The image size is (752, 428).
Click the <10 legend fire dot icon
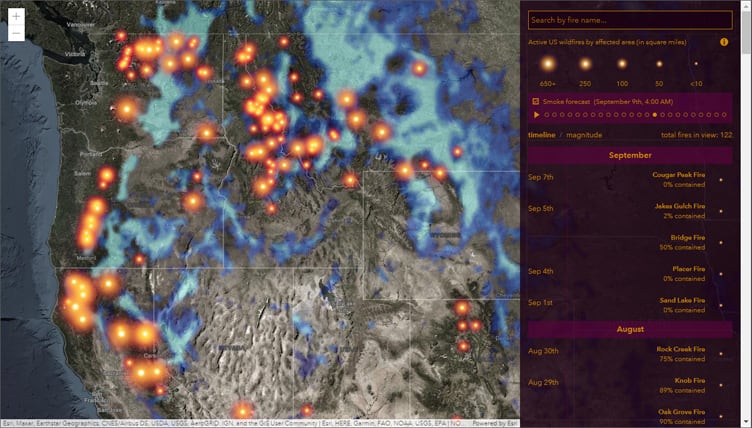pos(696,63)
